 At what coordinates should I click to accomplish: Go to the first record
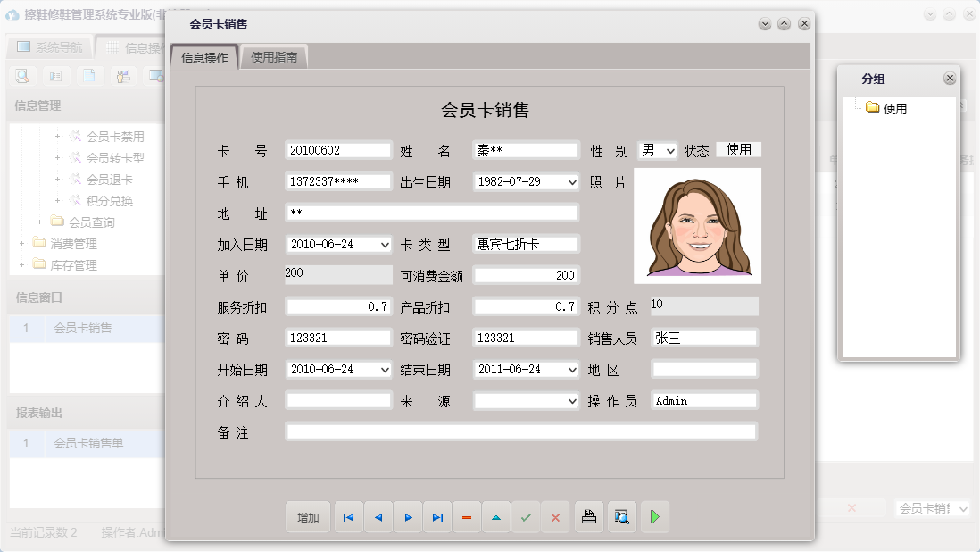(x=348, y=517)
